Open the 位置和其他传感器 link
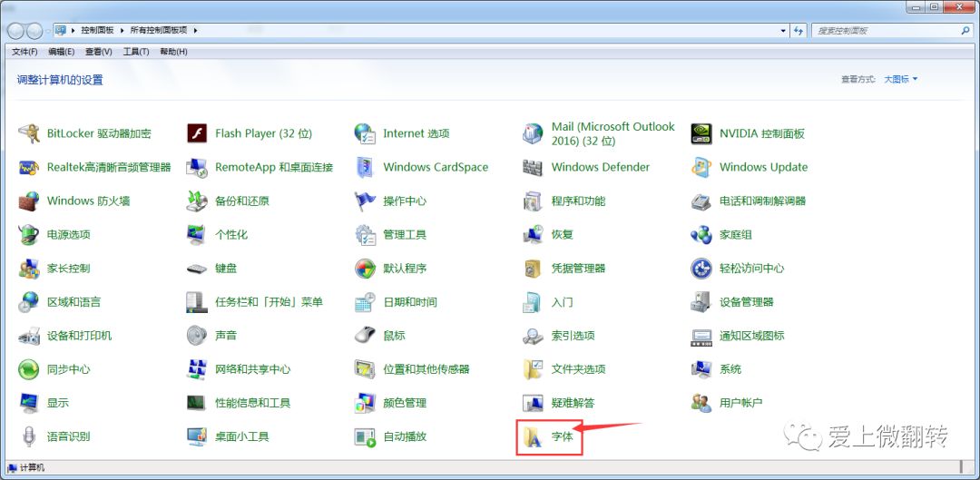 426,369
